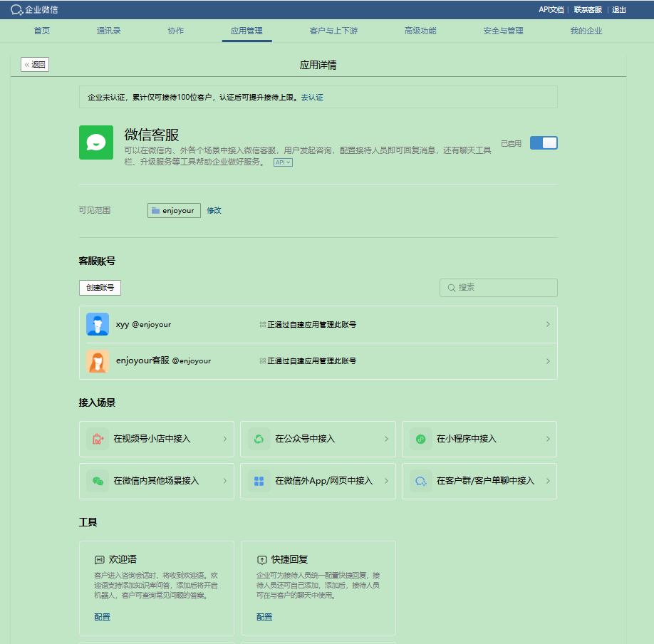Click the 欢迎语 HI icon
The height and width of the screenshot is (644, 654).
(x=100, y=559)
